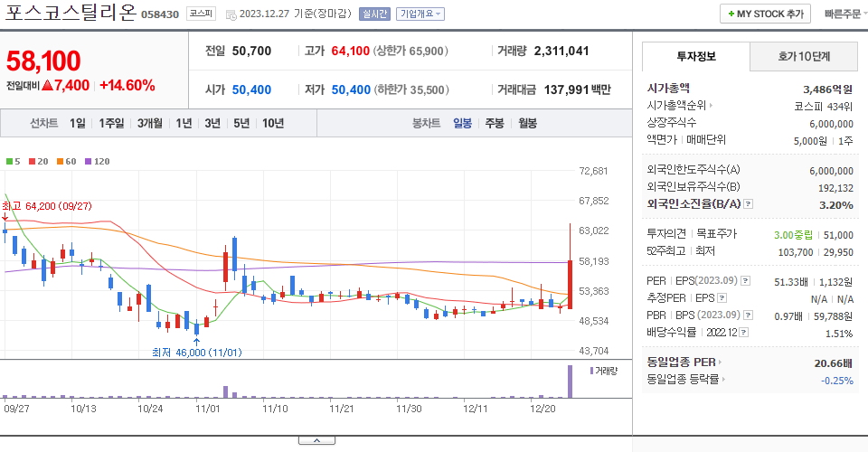Switch to the 투자정보 tab
The height and width of the screenshot is (452, 868).
click(x=696, y=56)
